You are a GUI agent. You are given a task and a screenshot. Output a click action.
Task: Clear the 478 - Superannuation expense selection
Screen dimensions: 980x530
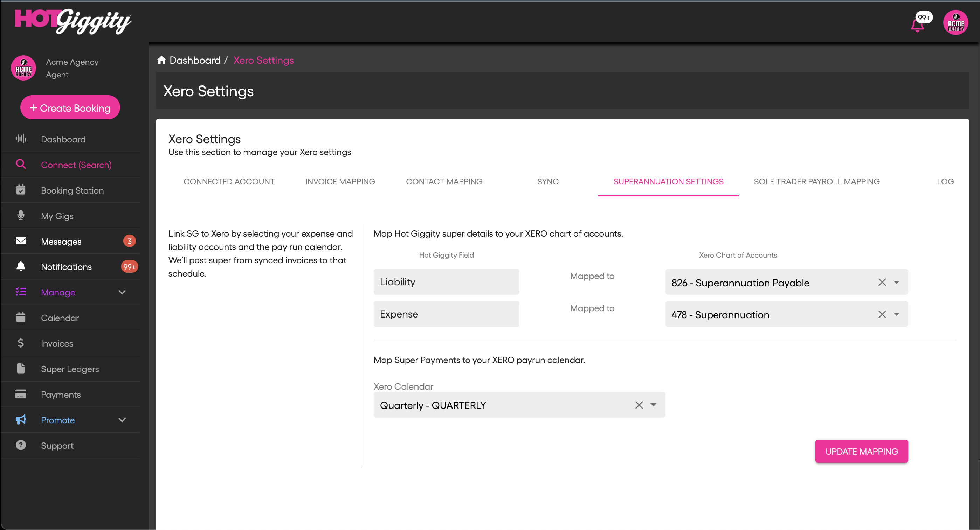882,314
